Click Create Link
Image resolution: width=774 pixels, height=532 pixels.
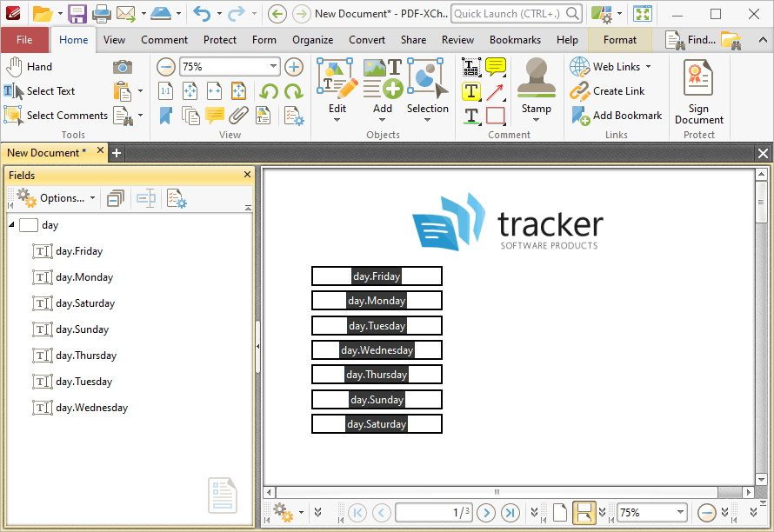(607, 91)
